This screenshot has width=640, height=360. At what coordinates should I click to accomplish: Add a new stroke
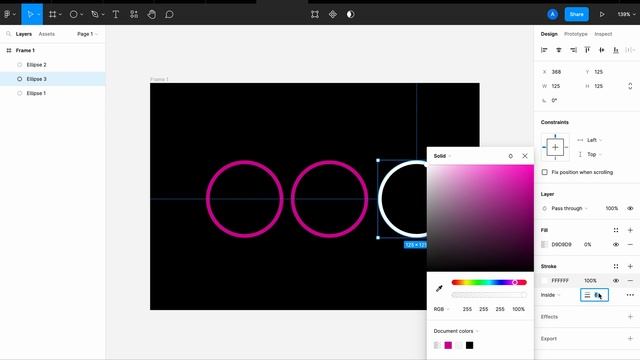coord(630,266)
